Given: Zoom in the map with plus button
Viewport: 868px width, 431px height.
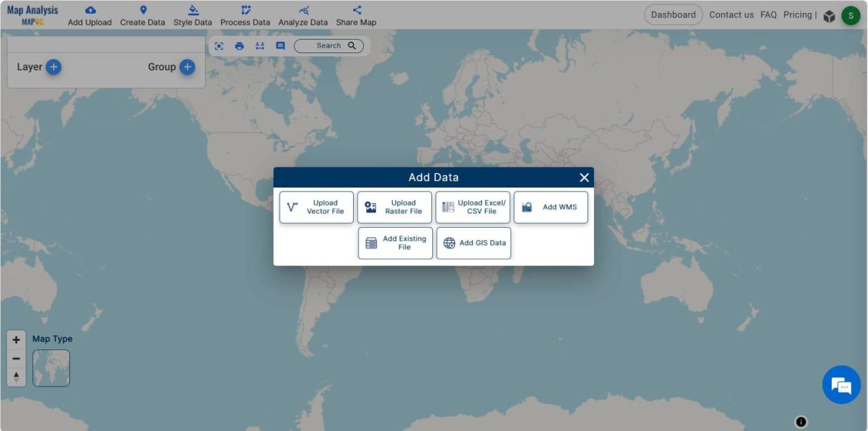Looking at the screenshot, I should click(x=16, y=340).
